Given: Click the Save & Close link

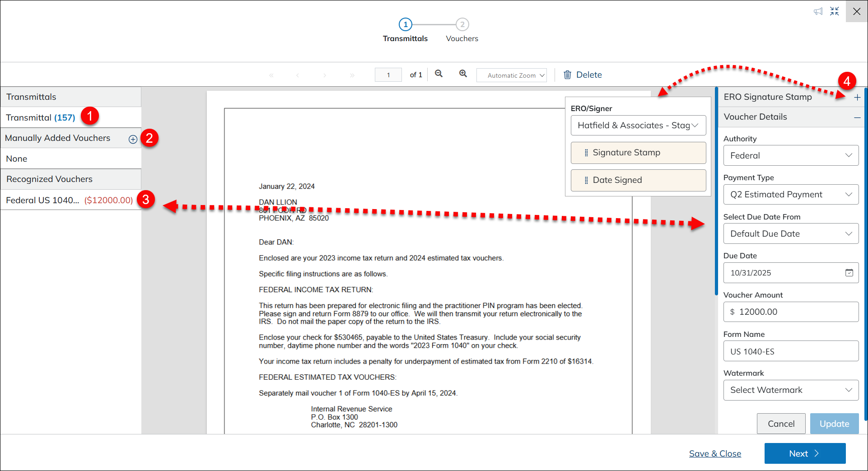Looking at the screenshot, I should 715,453.
